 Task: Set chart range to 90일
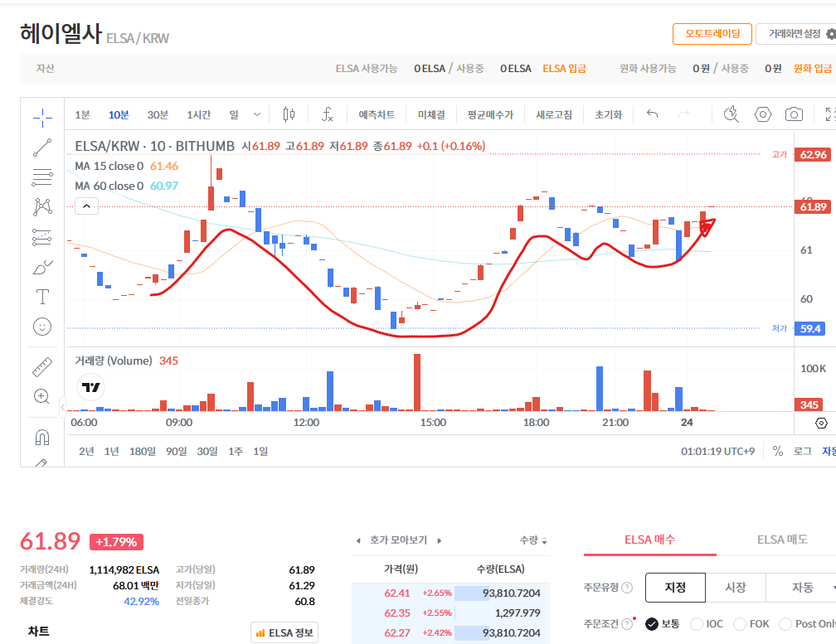tap(177, 451)
